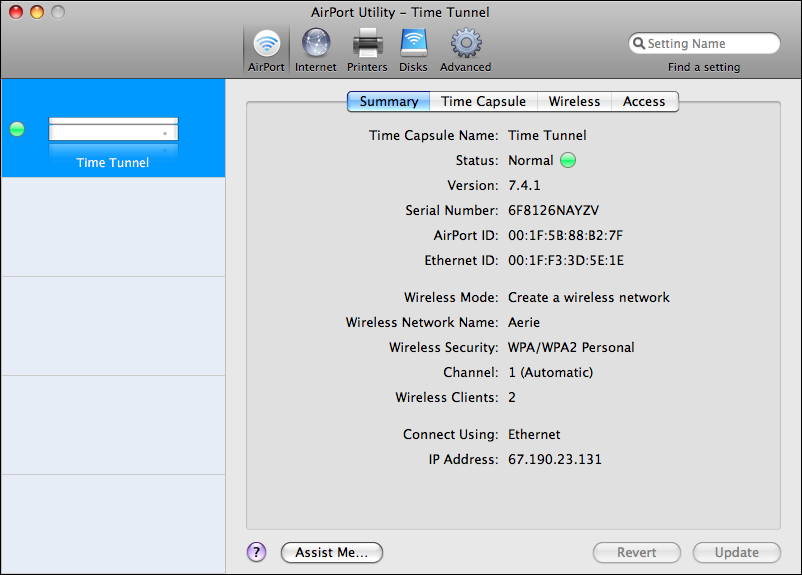Click the Assist Me... button
This screenshot has width=802, height=575.
point(331,552)
